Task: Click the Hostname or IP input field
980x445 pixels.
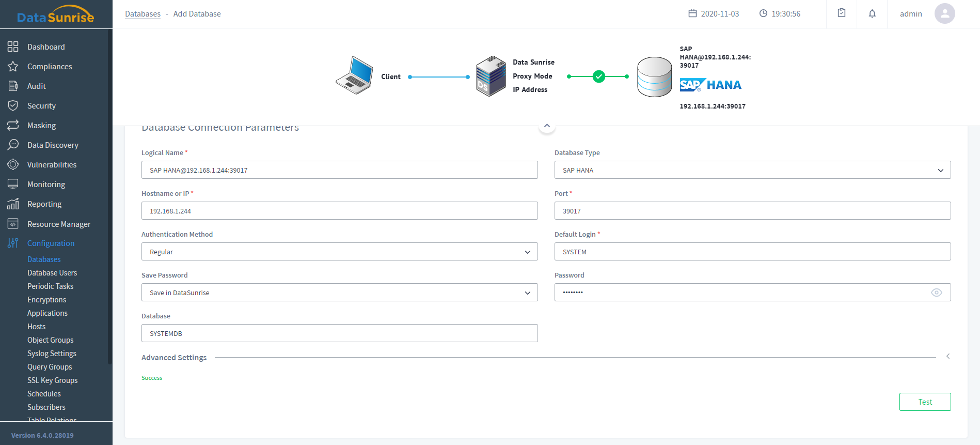Action: [x=339, y=211]
